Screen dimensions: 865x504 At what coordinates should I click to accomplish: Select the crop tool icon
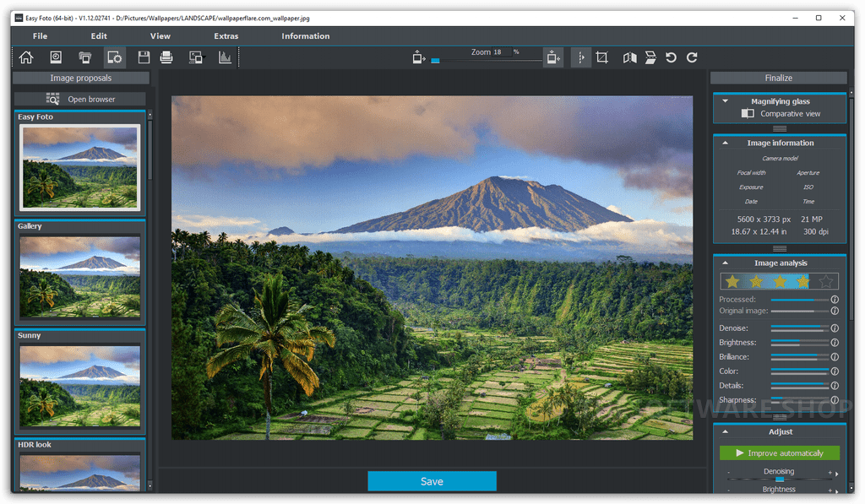tap(601, 57)
